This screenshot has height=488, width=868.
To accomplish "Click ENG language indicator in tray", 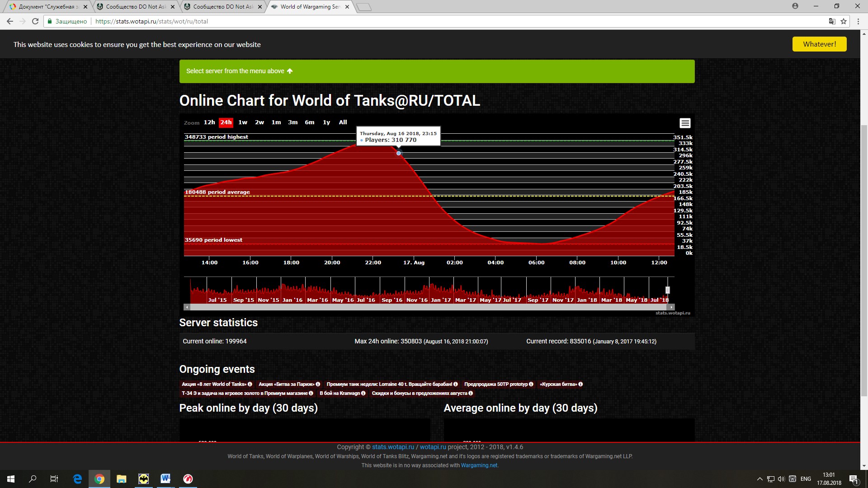I will tap(806, 479).
